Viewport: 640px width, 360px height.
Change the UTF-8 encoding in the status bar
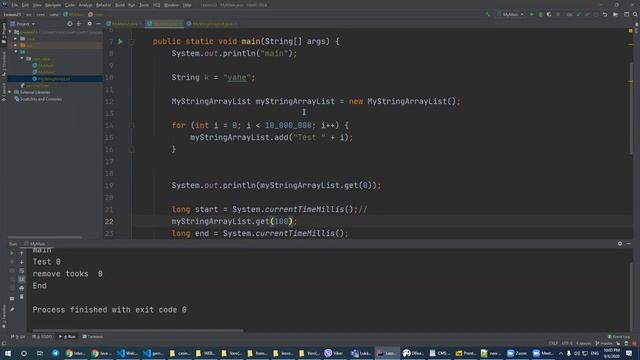[x=567, y=343]
